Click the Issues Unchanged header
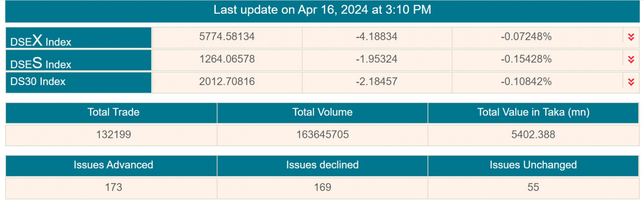The image size is (644, 206). click(x=533, y=165)
